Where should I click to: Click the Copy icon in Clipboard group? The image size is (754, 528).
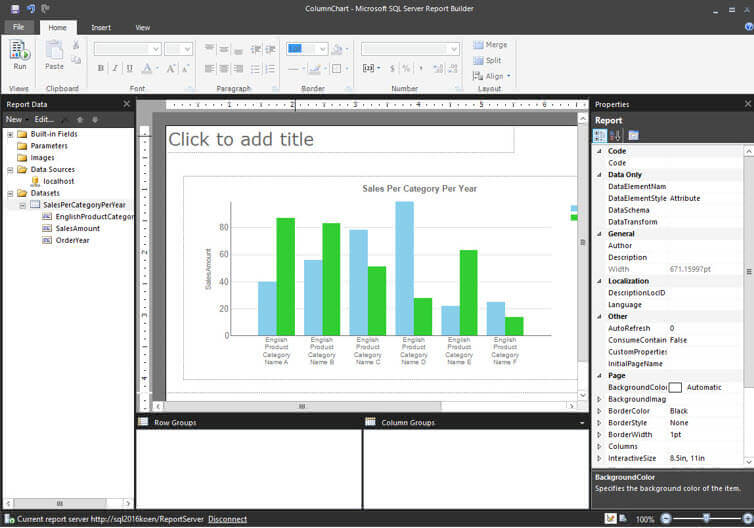click(76, 60)
